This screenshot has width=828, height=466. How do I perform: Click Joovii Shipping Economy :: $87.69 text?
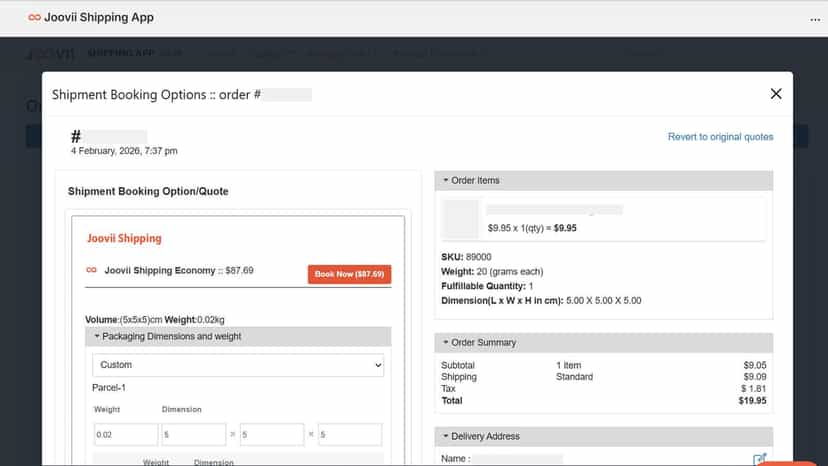179,271
